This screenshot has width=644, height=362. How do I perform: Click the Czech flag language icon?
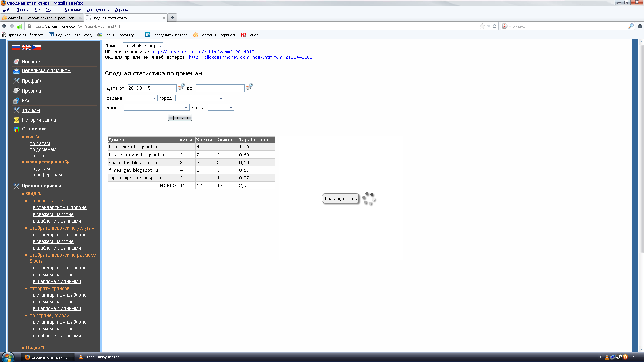(x=36, y=47)
